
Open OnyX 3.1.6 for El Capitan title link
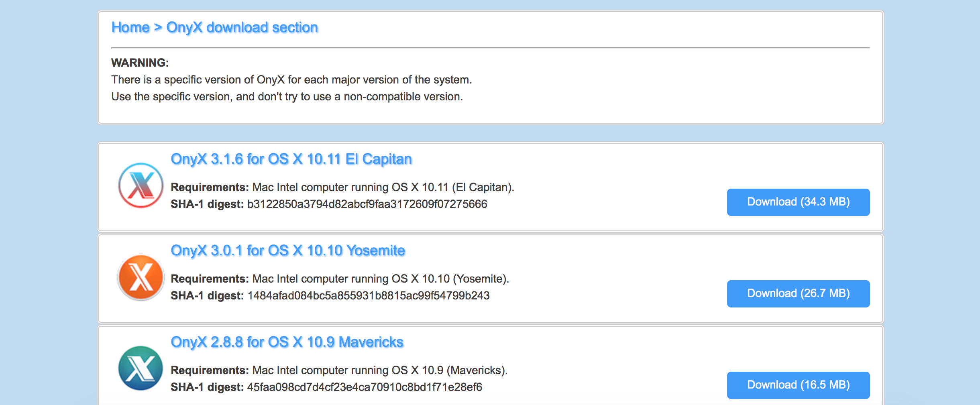tap(291, 159)
